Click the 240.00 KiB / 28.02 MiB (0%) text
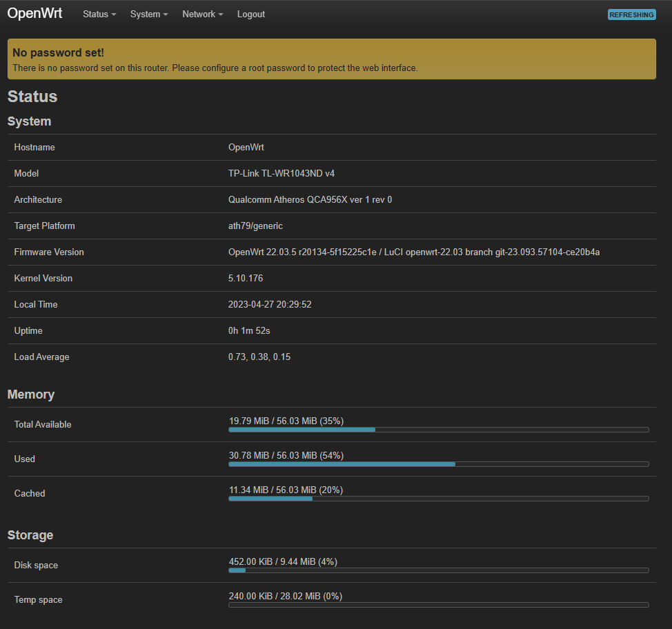Image resolution: width=672 pixels, height=629 pixels. (x=286, y=596)
